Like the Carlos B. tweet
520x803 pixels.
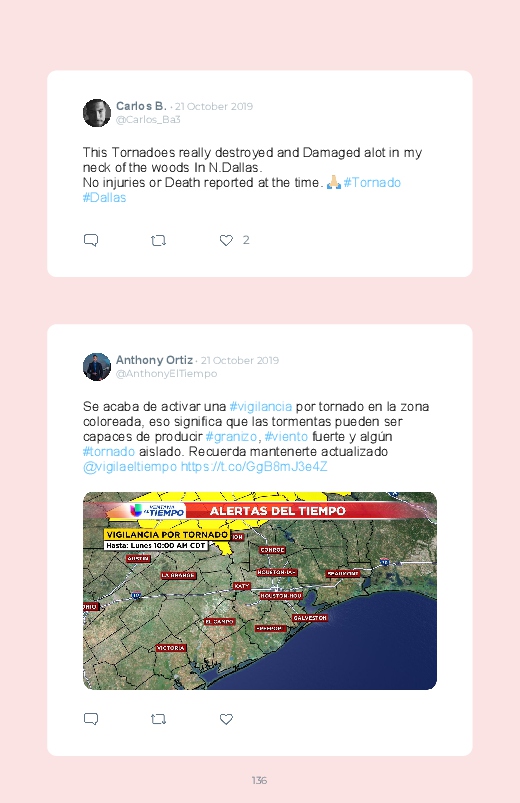[226, 240]
